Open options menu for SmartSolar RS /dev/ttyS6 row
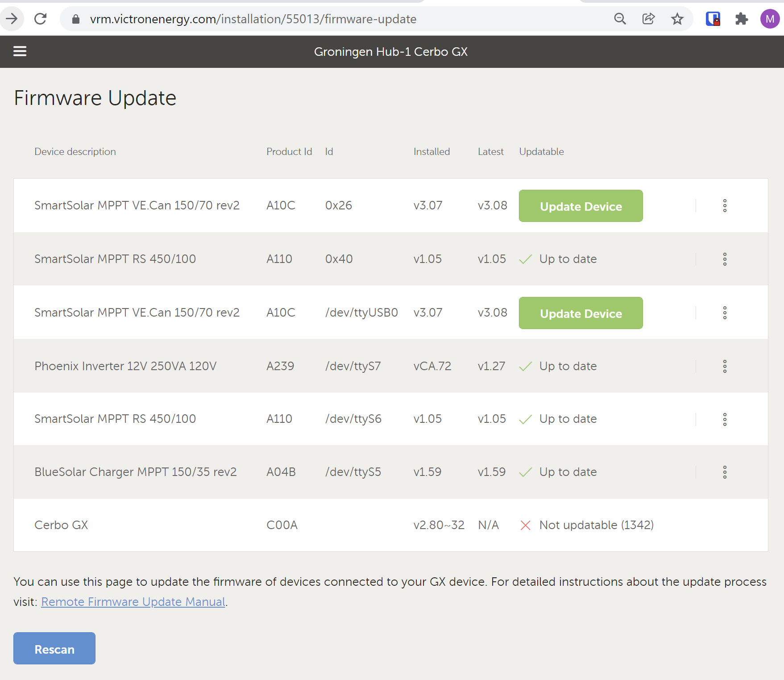Image resolution: width=784 pixels, height=680 pixels. 725,419
